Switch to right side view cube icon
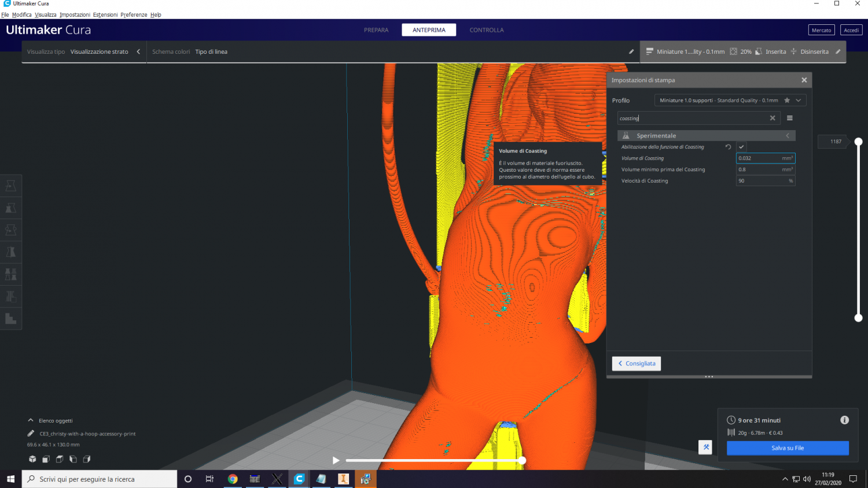Screen dimensions: 868x488 click(87, 459)
